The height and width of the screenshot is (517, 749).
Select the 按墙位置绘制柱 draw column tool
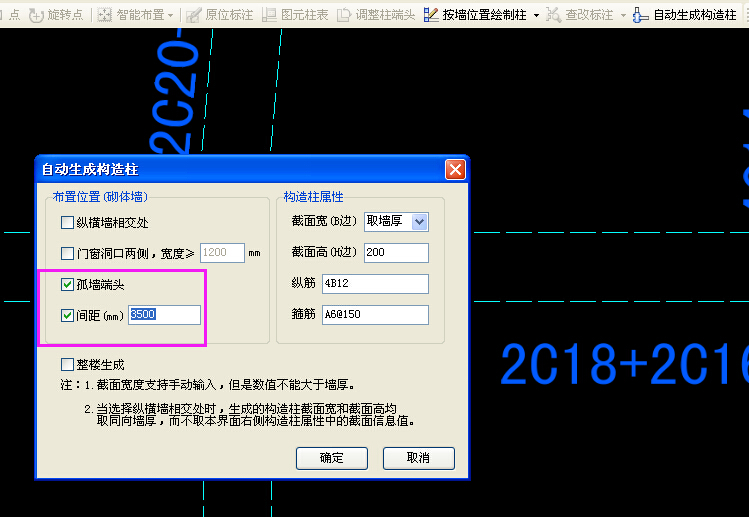pyautogui.click(x=475, y=15)
